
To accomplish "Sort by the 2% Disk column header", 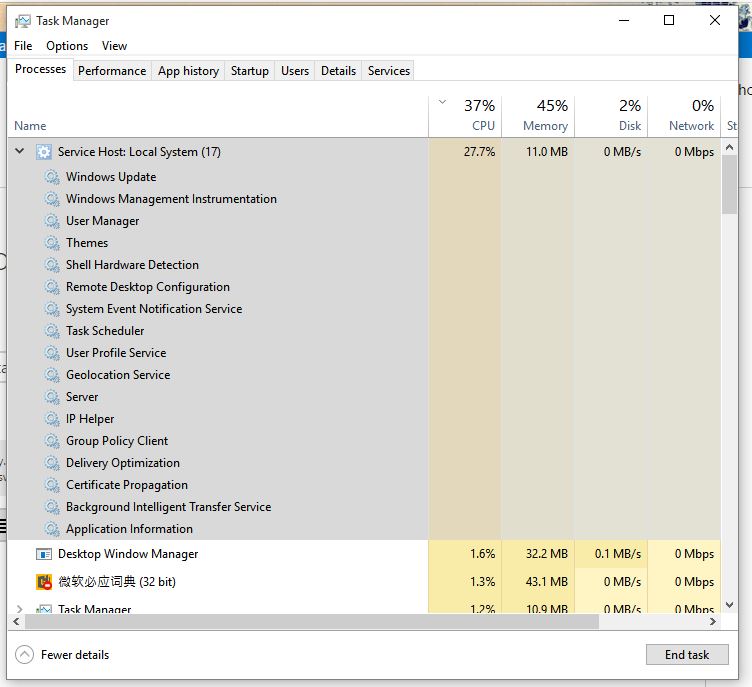I will [x=611, y=117].
